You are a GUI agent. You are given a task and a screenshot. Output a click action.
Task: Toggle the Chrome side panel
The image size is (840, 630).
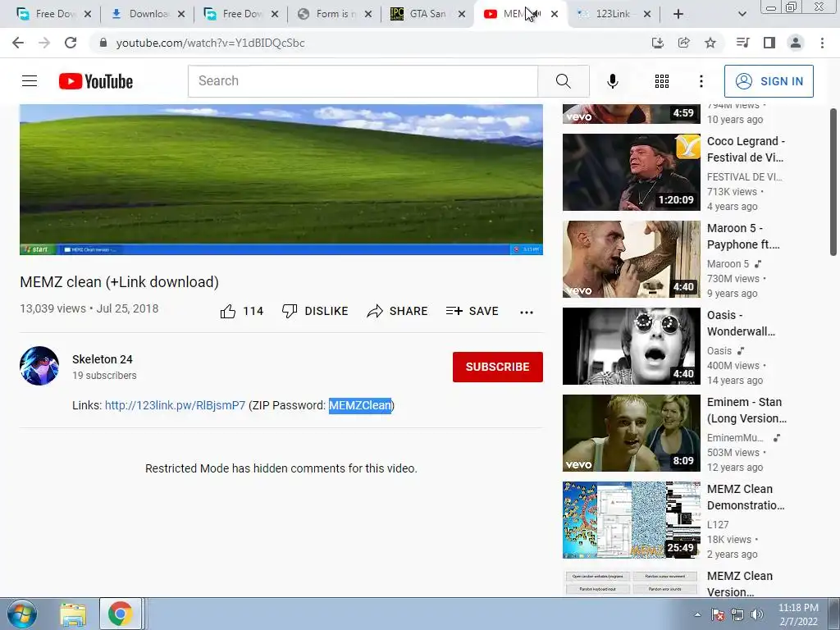tap(769, 43)
